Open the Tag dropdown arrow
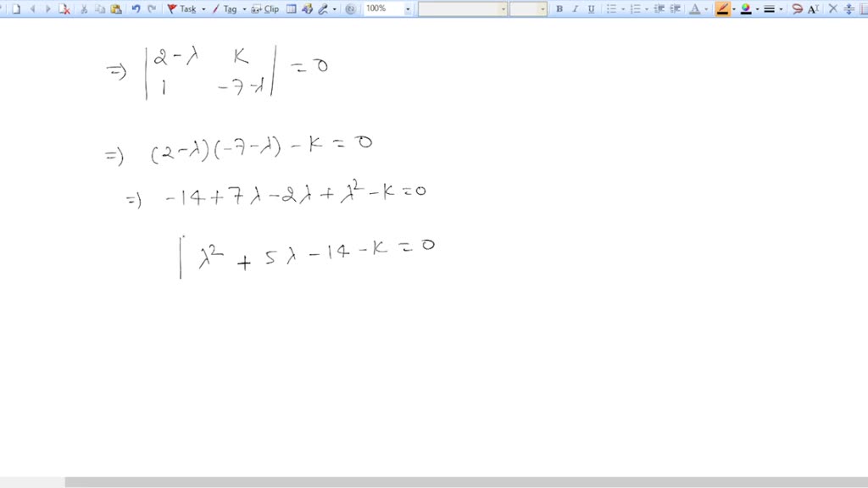The image size is (868, 488). tap(243, 9)
